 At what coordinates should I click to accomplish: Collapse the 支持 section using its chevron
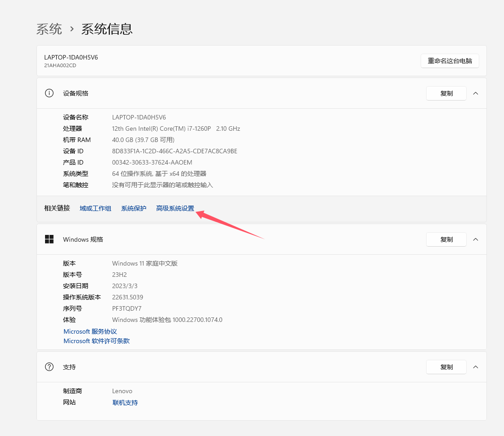(x=476, y=367)
